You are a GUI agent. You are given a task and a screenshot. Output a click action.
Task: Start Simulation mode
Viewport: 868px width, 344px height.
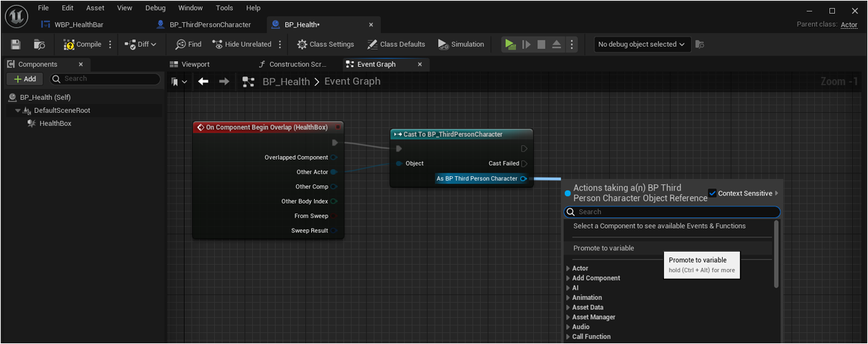click(461, 44)
